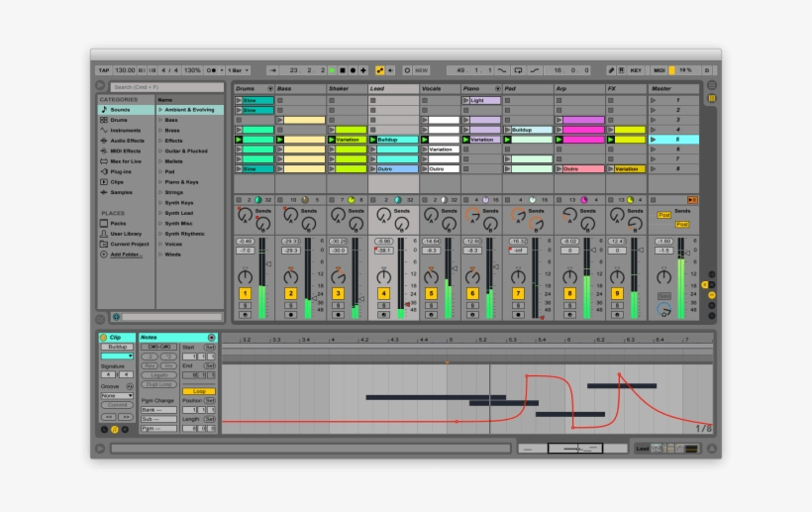812x512 pixels.
Task: Open the Groove None dropdown
Action: click(117, 396)
